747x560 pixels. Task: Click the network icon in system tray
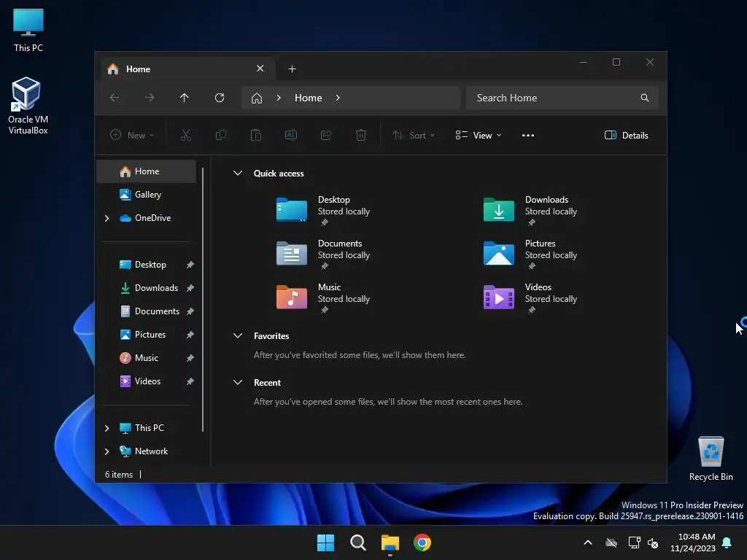[634, 542]
